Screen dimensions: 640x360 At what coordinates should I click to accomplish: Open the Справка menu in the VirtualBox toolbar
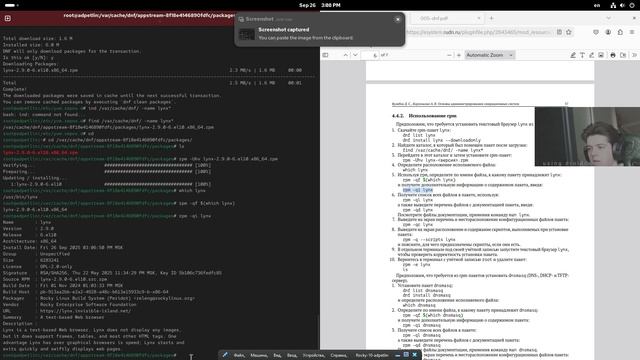click(338, 356)
